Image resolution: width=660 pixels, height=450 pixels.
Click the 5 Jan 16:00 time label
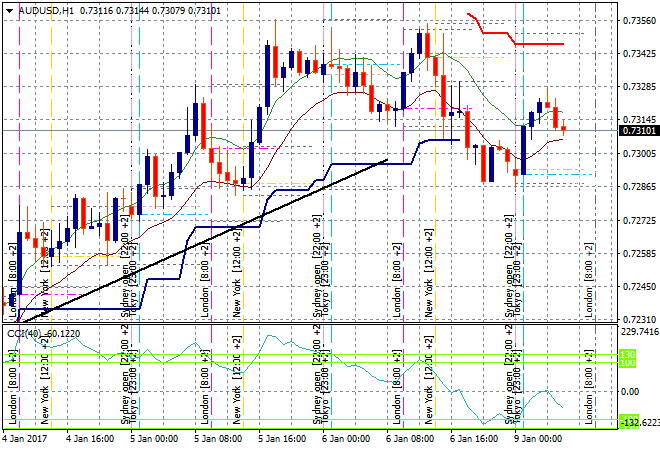click(x=282, y=439)
